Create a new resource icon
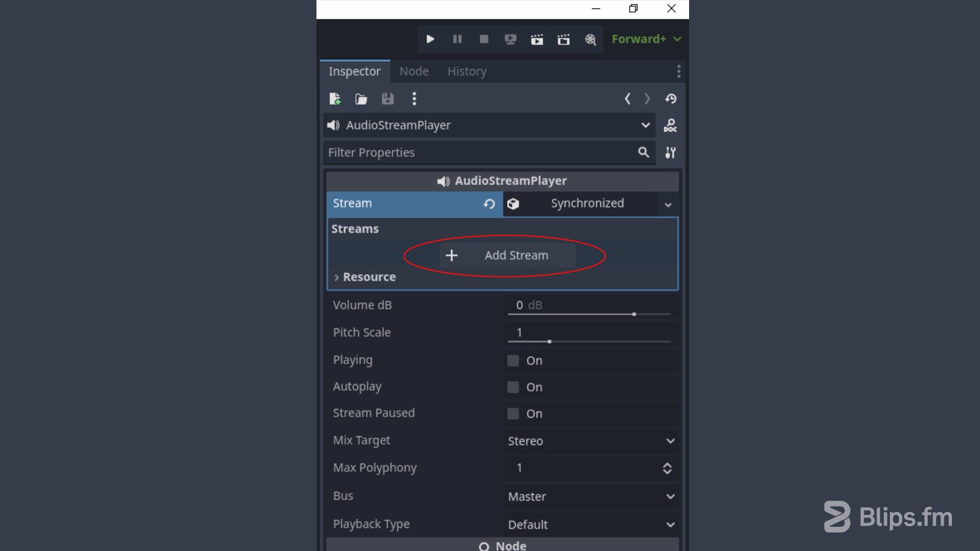Image resolution: width=980 pixels, height=551 pixels. coord(334,99)
